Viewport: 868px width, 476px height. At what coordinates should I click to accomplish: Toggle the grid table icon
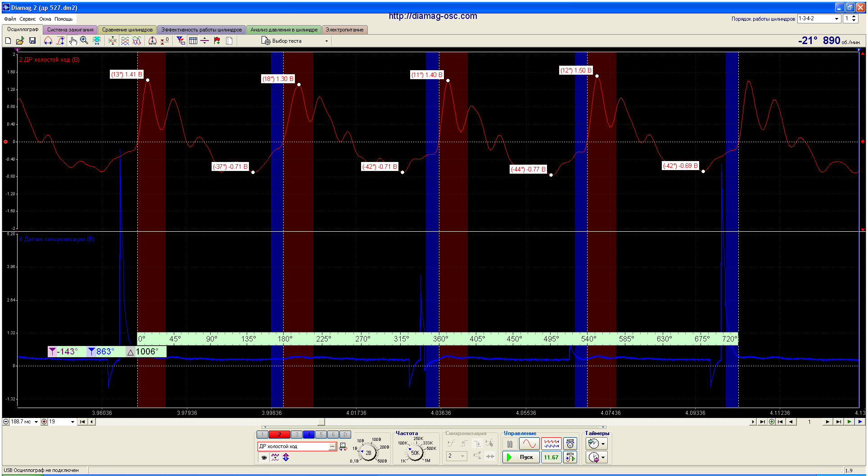click(x=193, y=41)
